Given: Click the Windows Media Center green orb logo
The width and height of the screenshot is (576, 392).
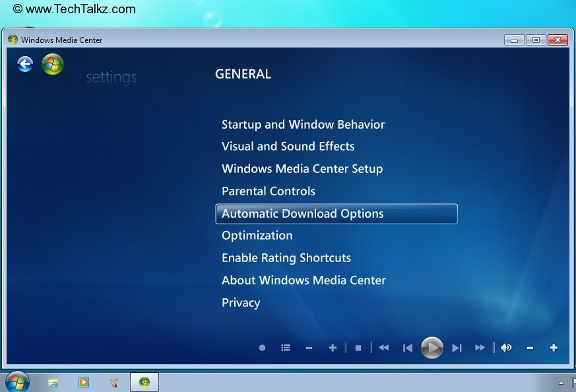Looking at the screenshot, I should (52, 64).
